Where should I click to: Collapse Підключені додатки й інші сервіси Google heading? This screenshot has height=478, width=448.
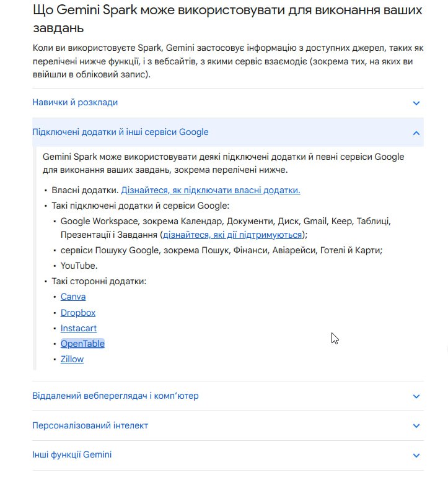120,132
